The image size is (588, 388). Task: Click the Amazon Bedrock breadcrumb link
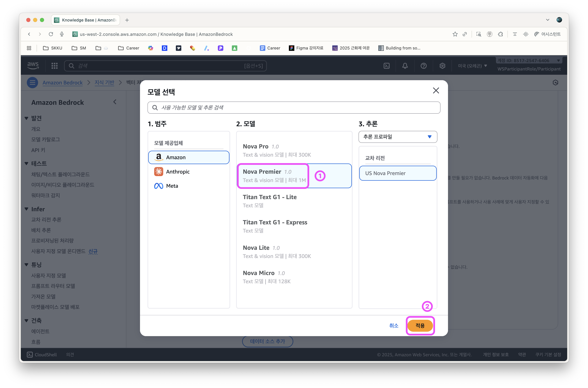62,83
